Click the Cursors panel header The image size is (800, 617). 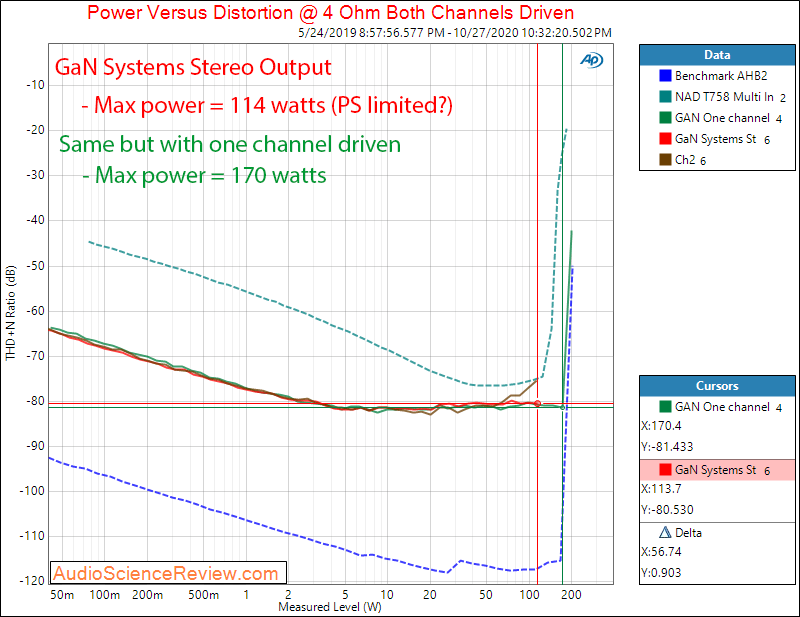click(x=717, y=386)
